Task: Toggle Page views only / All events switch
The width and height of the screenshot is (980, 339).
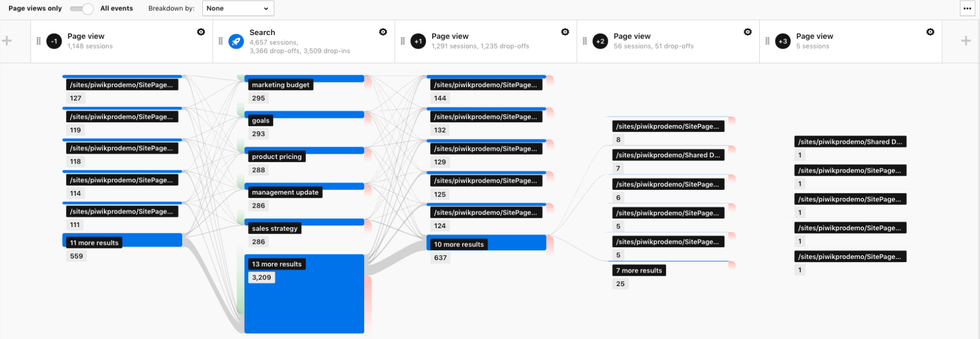Action: pyautogui.click(x=81, y=9)
